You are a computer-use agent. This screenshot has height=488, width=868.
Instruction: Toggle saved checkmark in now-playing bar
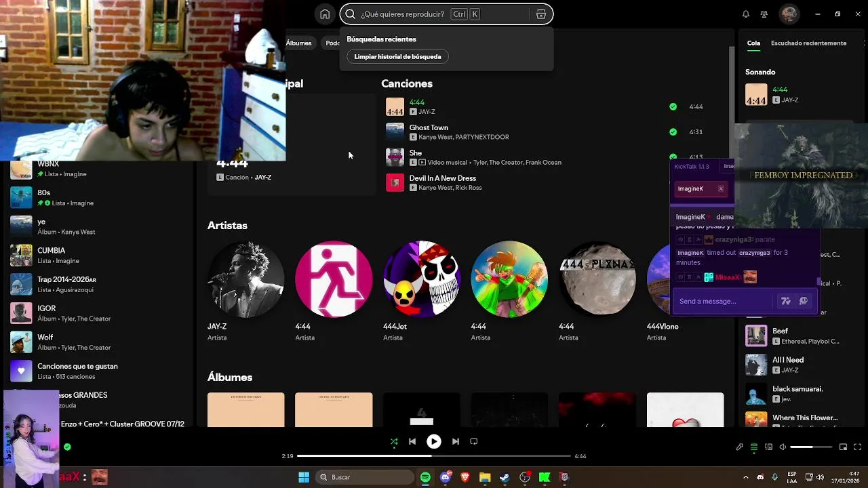coord(67,447)
